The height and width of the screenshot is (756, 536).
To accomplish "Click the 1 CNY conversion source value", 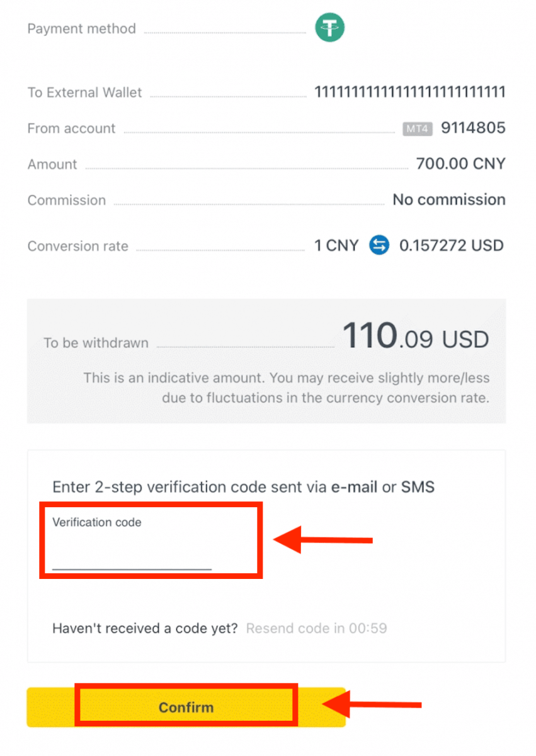I will [x=336, y=245].
